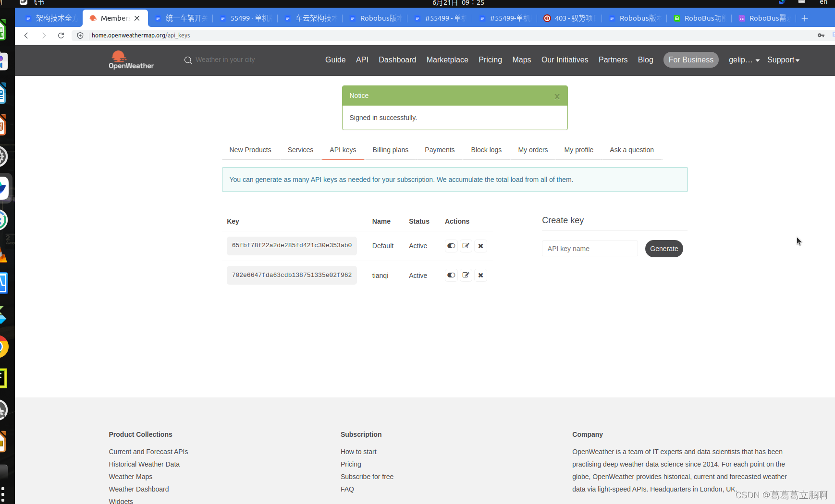The height and width of the screenshot is (504, 835).
Task: Click the Generate button
Action: click(664, 249)
